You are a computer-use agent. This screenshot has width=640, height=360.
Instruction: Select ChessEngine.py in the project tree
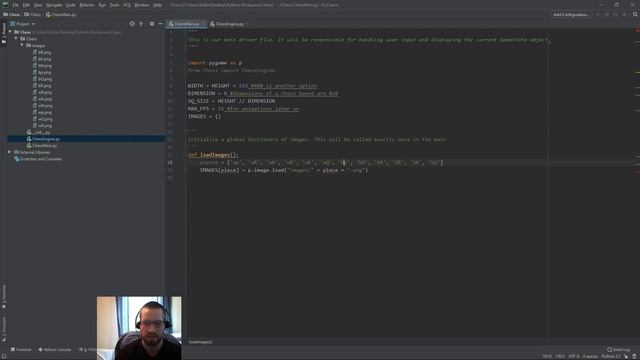pyautogui.click(x=46, y=139)
